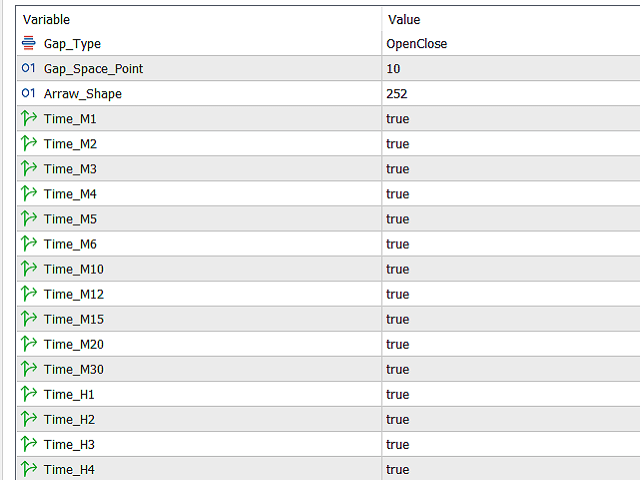
Task: Click the Variable column header
Action: pos(47,19)
